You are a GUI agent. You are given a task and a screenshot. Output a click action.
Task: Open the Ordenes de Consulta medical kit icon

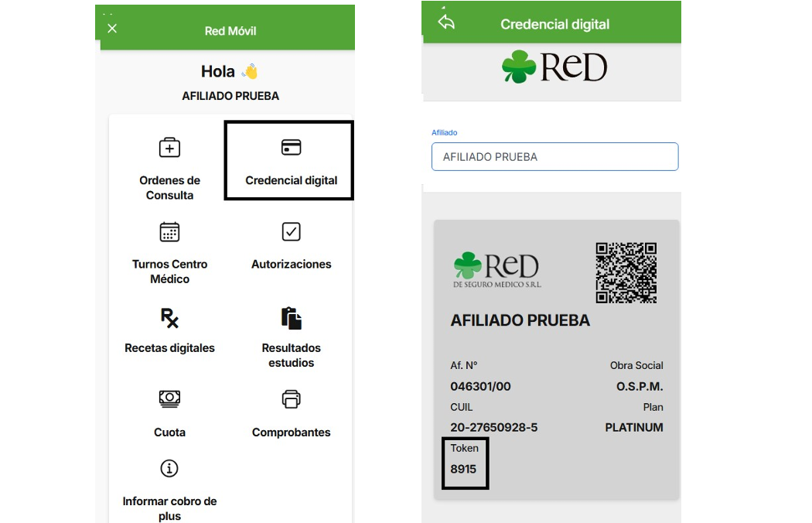tap(169, 148)
